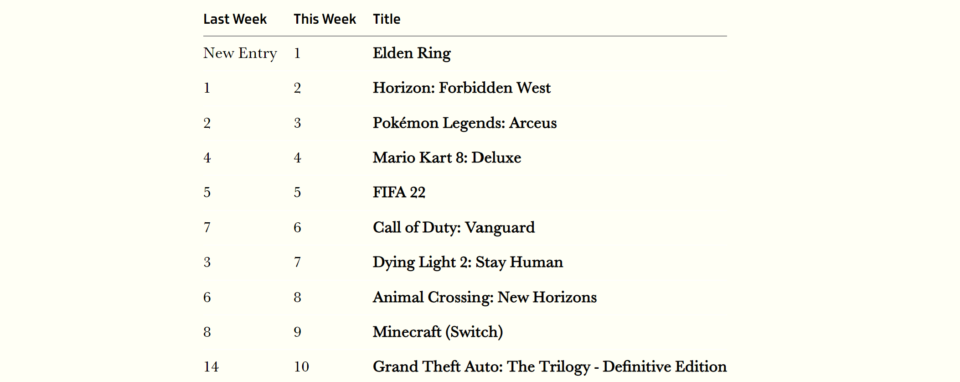Screen dimensions: 960x382
Task: Click on Call of Duty: Vanguard
Action: coord(454,228)
